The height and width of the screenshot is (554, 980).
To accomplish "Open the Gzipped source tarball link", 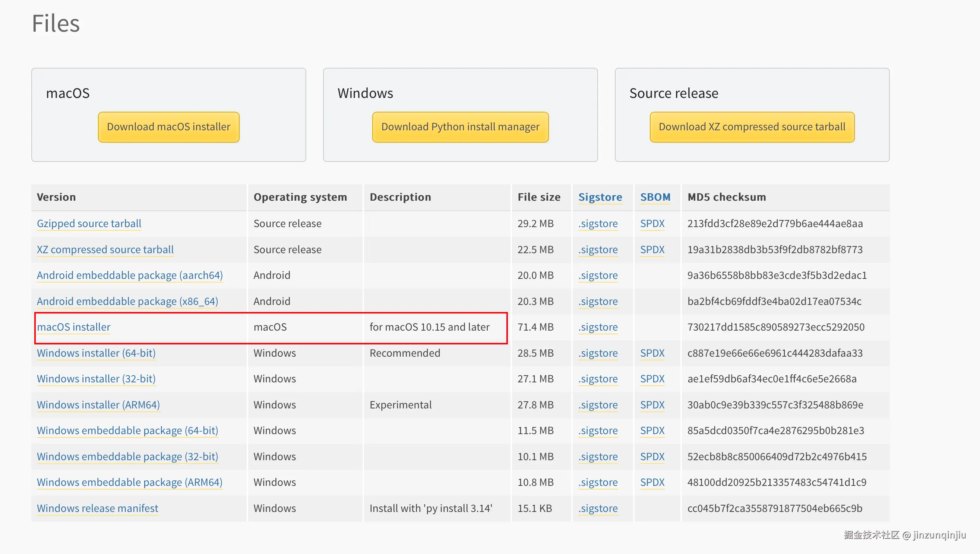I will coord(89,223).
